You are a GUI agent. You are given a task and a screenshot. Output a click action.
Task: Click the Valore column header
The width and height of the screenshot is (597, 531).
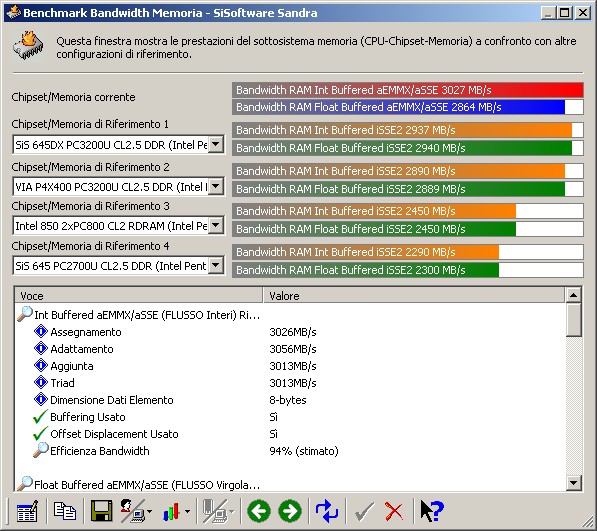point(413,295)
